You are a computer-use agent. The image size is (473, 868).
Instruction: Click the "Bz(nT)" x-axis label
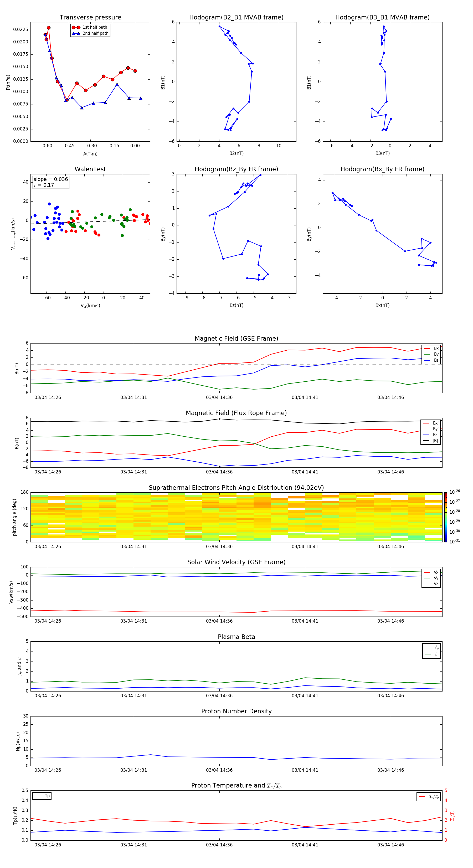[x=236, y=305]
